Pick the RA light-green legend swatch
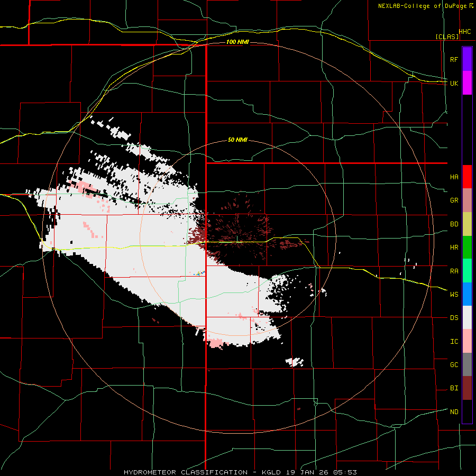This screenshot has height=476, width=476. 467,271
